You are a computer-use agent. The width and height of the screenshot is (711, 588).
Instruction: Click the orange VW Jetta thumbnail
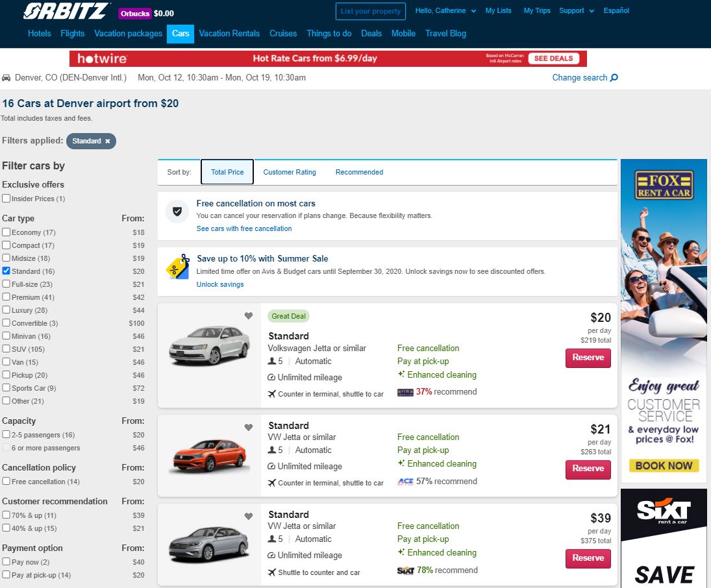(210, 456)
